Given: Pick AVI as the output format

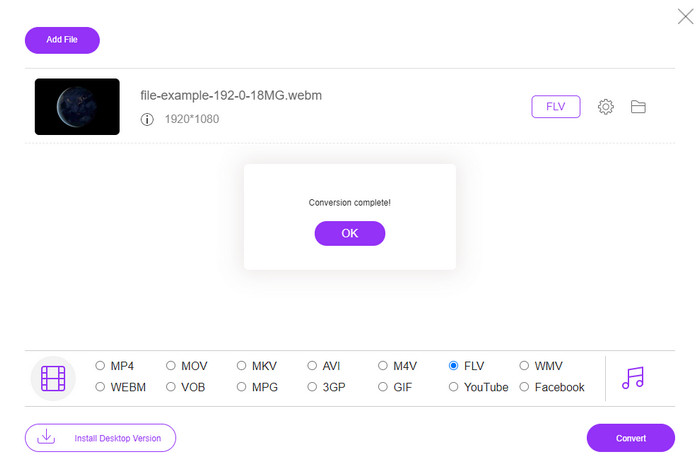Looking at the screenshot, I should pos(312,366).
